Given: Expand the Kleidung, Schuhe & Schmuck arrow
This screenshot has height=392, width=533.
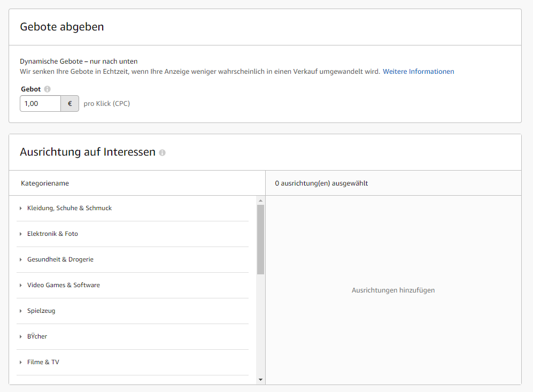Looking at the screenshot, I should 21,208.
